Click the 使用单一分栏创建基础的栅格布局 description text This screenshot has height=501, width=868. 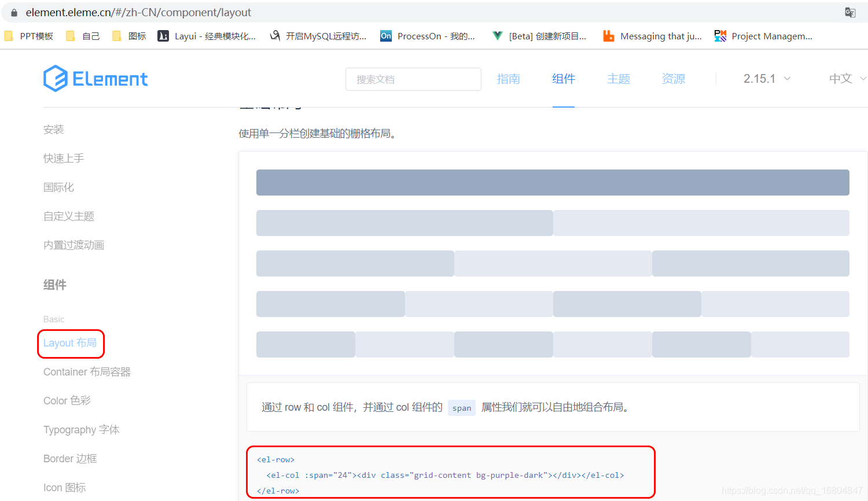point(318,134)
